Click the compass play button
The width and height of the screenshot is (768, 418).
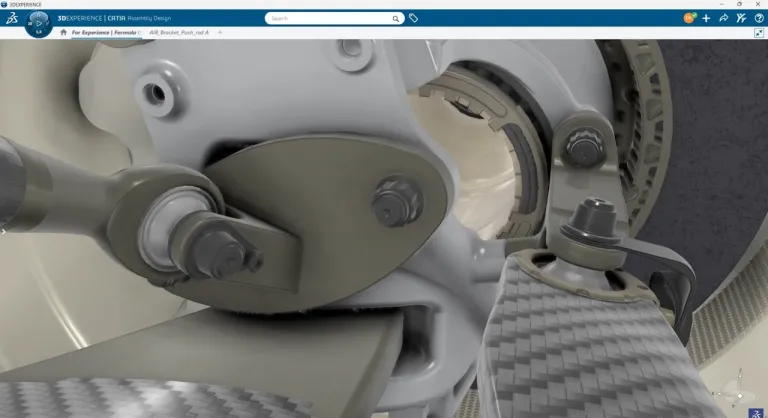click(x=39, y=24)
